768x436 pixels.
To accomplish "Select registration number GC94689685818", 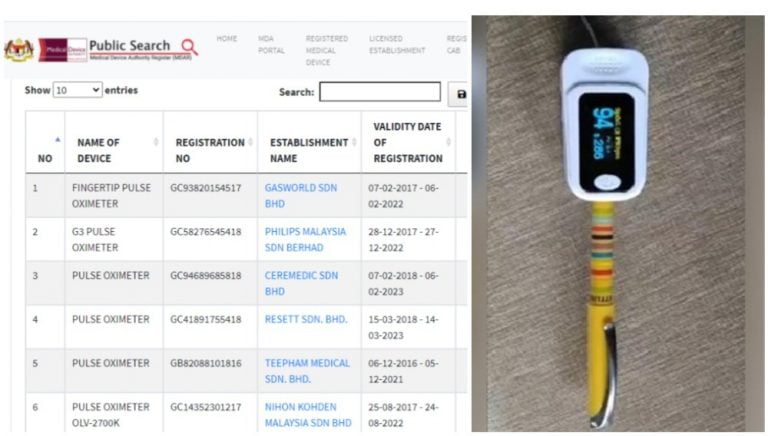I will [x=206, y=276].
